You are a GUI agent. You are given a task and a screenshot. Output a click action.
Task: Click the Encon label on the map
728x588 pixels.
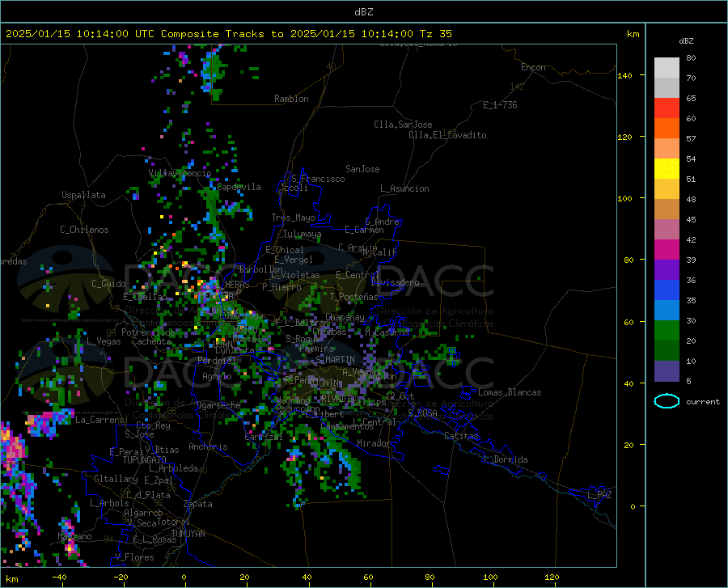[533, 67]
